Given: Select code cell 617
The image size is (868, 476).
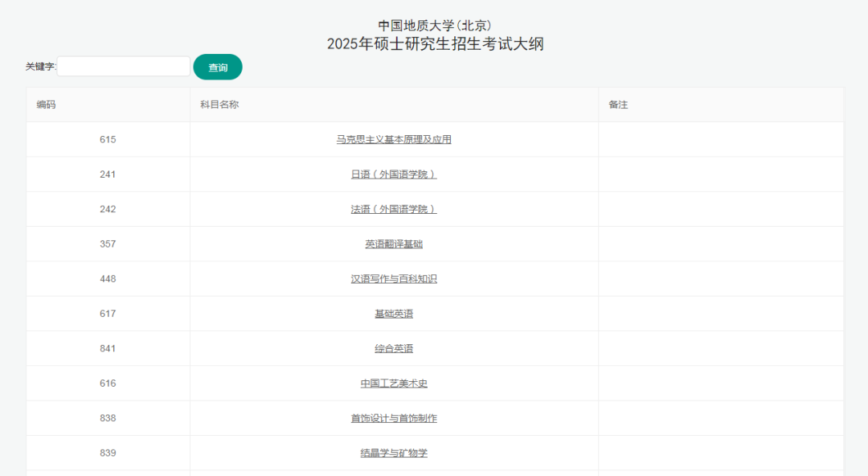Looking at the screenshot, I should pyautogui.click(x=108, y=314).
